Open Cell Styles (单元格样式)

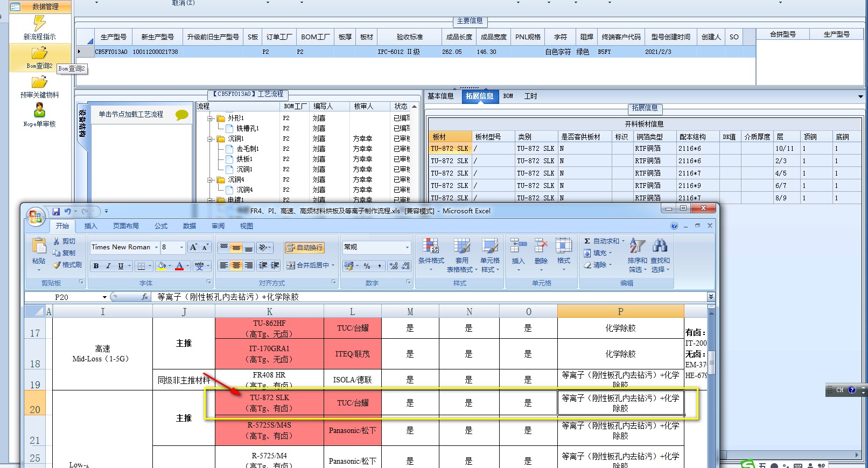pyautogui.click(x=490, y=255)
